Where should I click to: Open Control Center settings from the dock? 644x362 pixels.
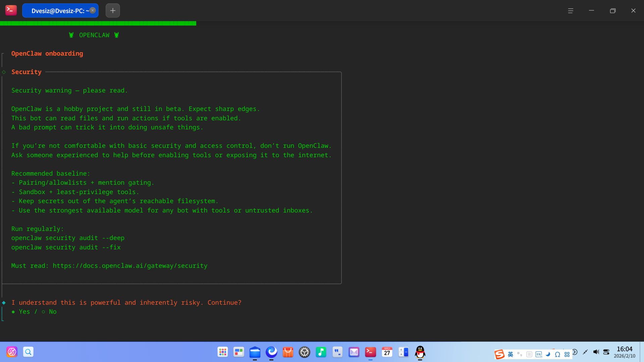click(304, 352)
